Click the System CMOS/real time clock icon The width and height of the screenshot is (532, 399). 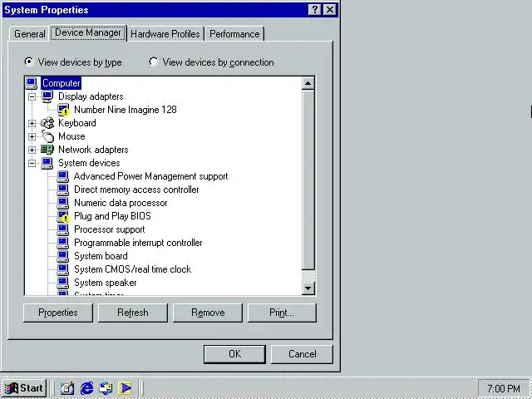(63, 269)
